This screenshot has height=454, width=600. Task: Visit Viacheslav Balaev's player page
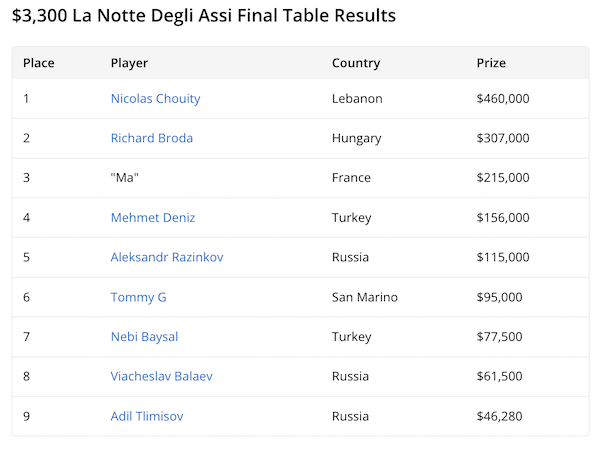click(x=161, y=376)
